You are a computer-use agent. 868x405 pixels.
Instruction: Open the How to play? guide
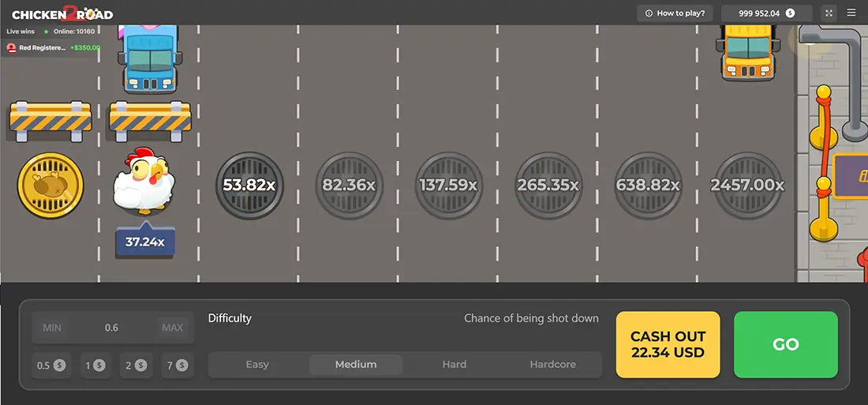(675, 13)
